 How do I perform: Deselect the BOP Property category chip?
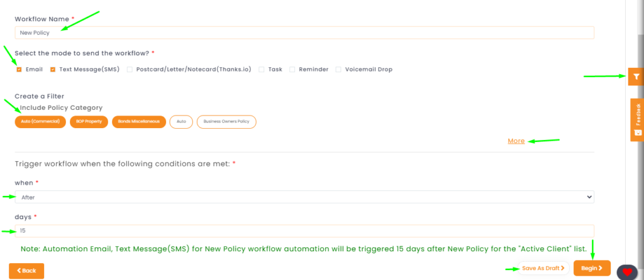click(89, 122)
